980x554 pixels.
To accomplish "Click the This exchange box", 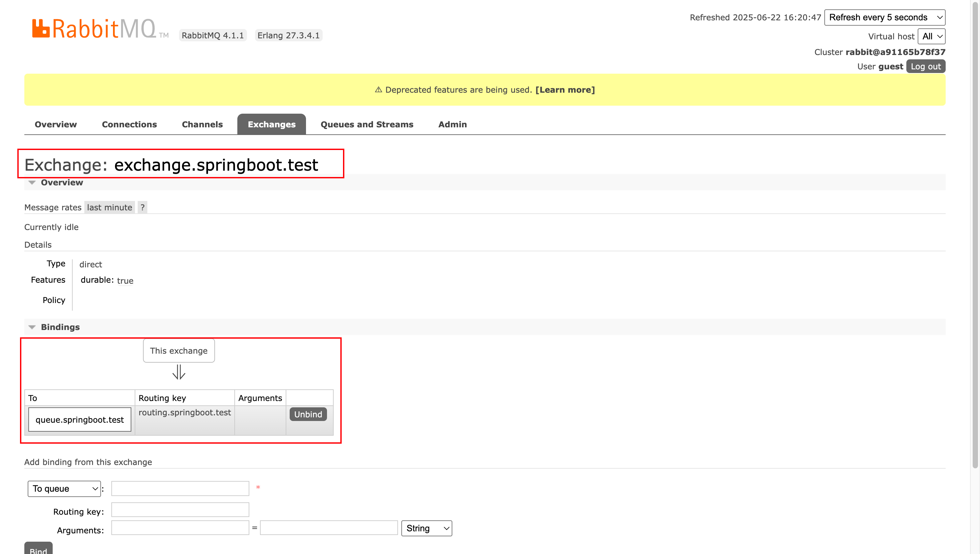I will 179,351.
